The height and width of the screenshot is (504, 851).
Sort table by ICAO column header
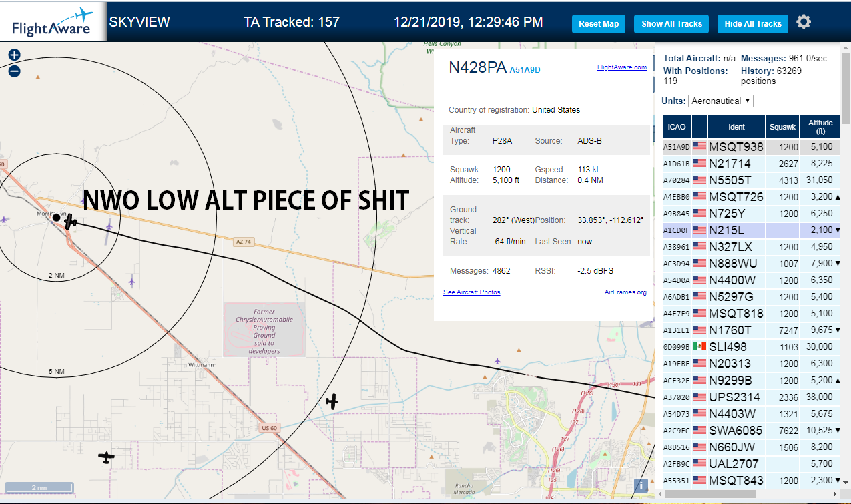(676, 127)
